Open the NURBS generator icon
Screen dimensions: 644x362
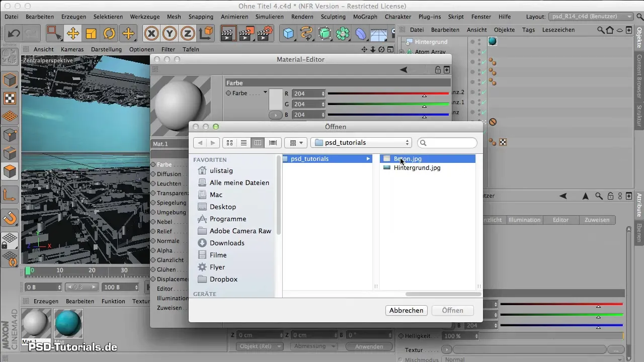click(325, 34)
